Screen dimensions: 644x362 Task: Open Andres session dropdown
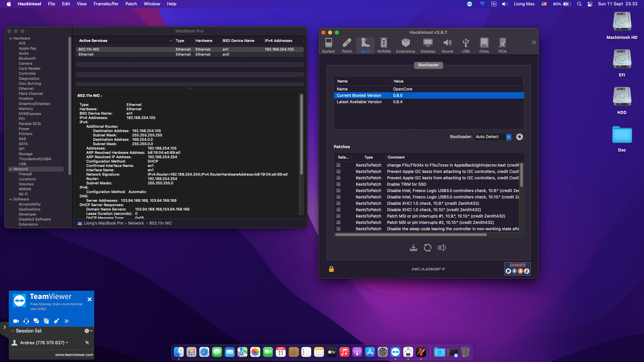(67, 343)
